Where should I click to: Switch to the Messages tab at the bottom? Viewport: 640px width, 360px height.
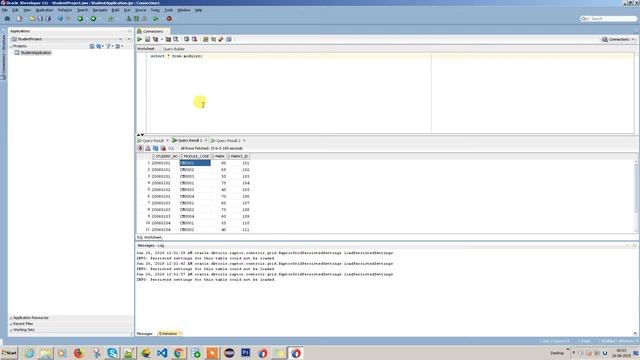pos(144,334)
